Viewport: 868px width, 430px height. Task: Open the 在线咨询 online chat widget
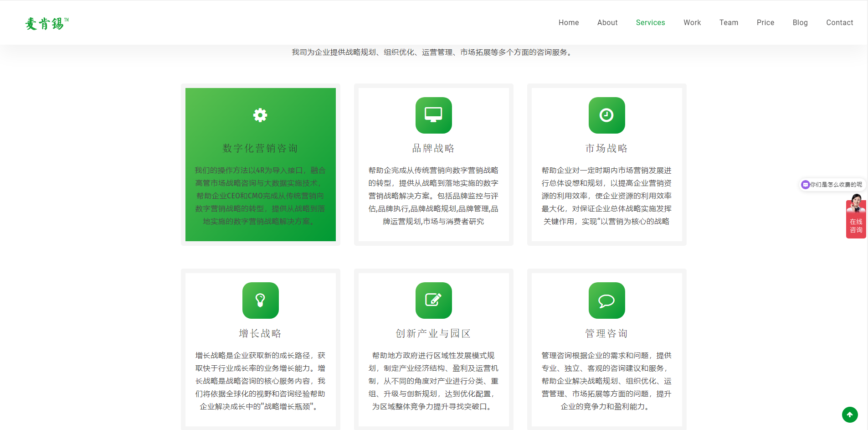856,220
